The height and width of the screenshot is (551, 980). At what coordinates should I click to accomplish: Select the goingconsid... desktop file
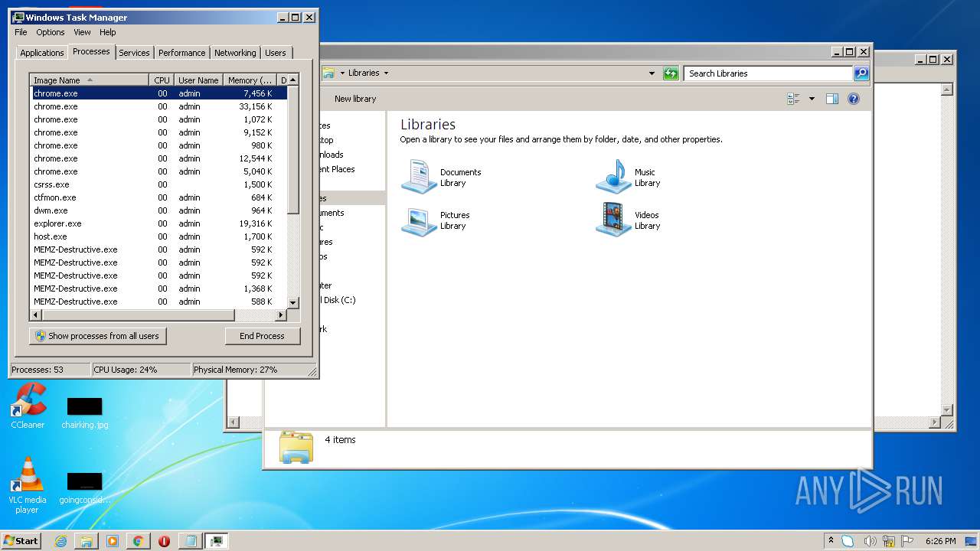pyautogui.click(x=84, y=487)
